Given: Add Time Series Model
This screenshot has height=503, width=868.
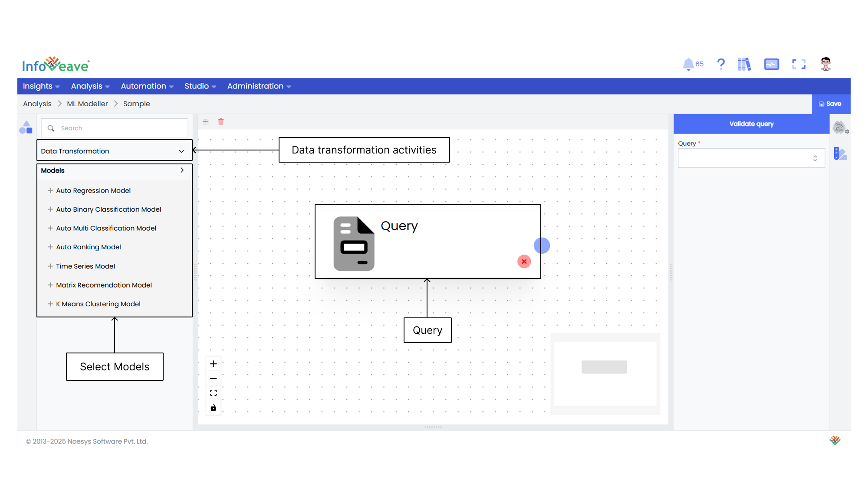Looking at the screenshot, I should pyautogui.click(x=82, y=266).
